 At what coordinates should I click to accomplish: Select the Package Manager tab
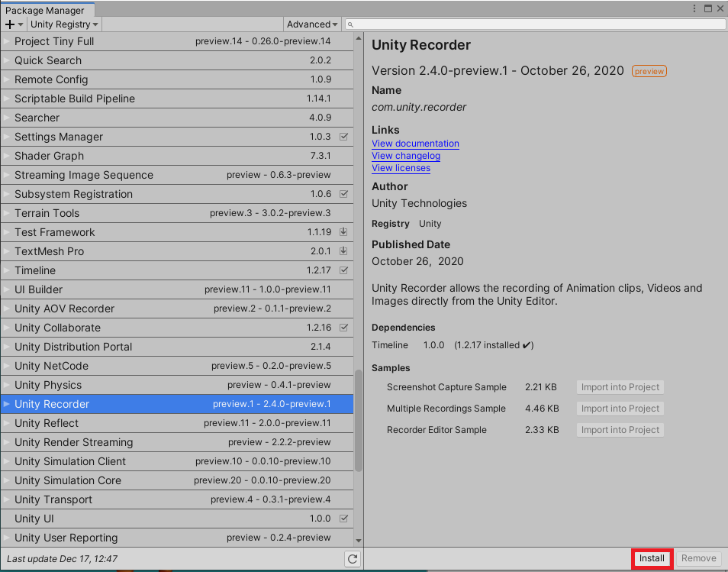[x=47, y=11]
